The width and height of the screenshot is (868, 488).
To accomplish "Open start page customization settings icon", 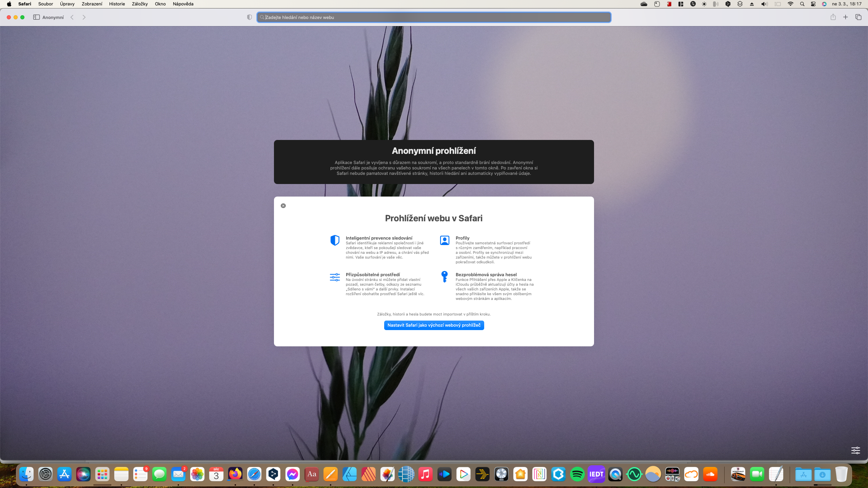I will click(855, 450).
